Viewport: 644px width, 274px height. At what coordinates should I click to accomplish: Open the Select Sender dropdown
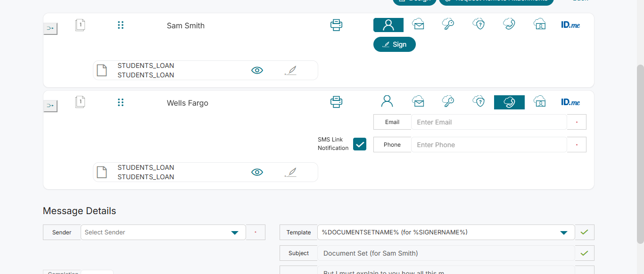(163, 232)
